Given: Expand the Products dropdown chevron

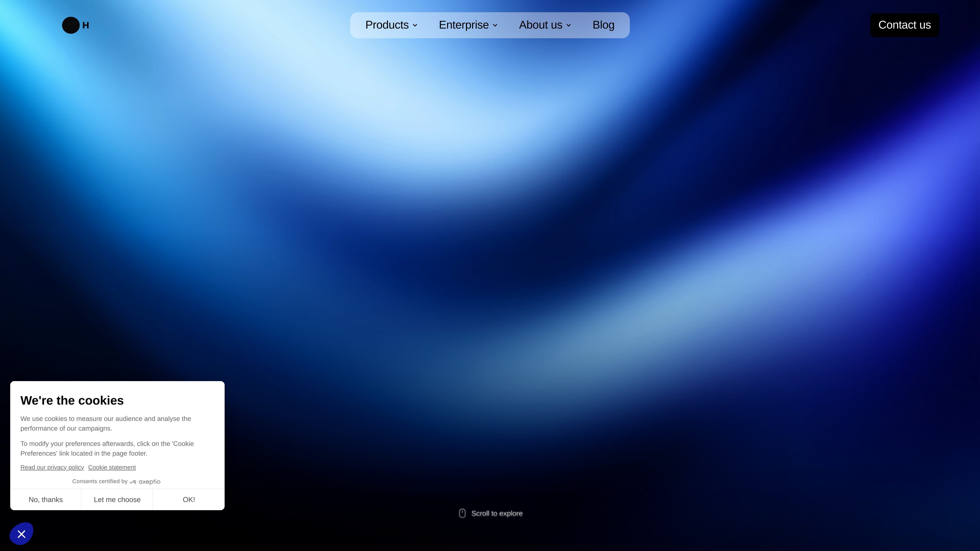Looking at the screenshot, I should [415, 26].
